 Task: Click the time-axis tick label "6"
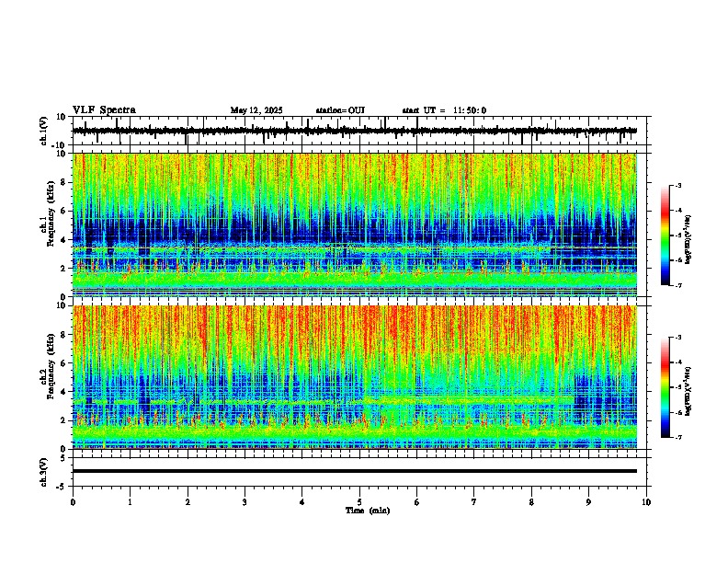(x=417, y=502)
